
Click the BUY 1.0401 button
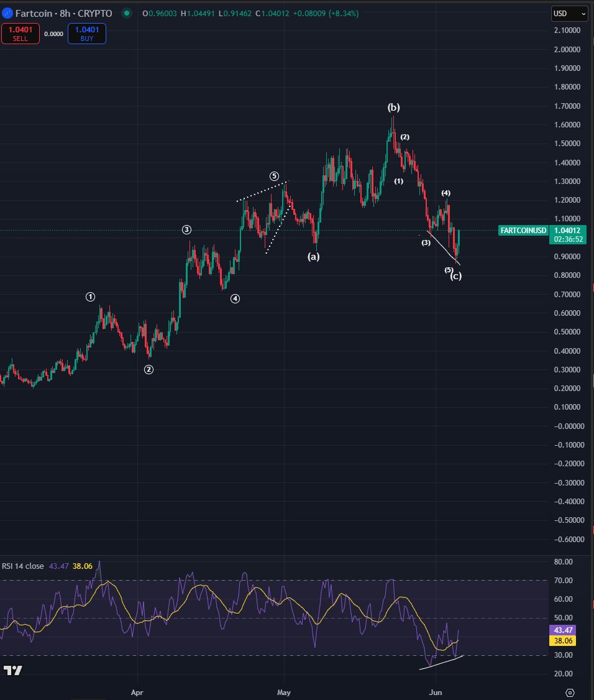(86, 34)
